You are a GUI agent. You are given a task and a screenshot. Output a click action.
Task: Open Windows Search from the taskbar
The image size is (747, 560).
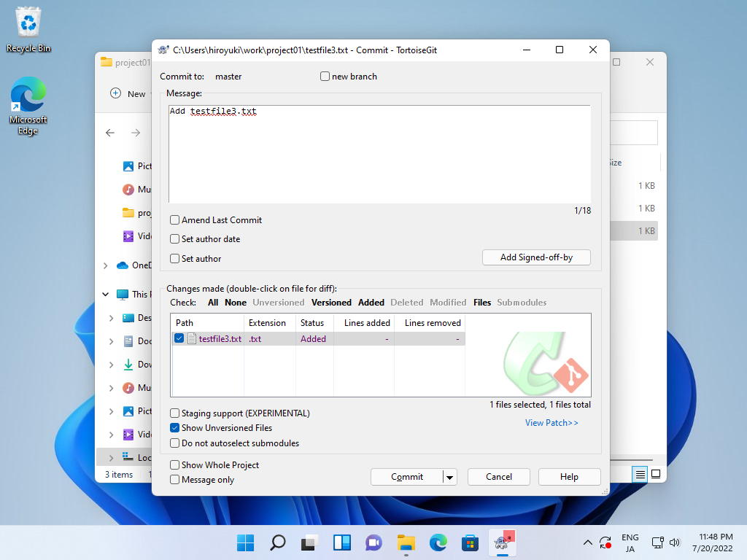tap(277, 542)
